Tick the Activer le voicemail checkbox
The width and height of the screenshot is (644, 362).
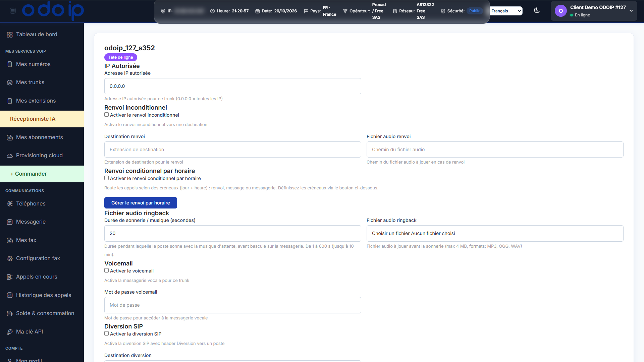click(106, 270)
